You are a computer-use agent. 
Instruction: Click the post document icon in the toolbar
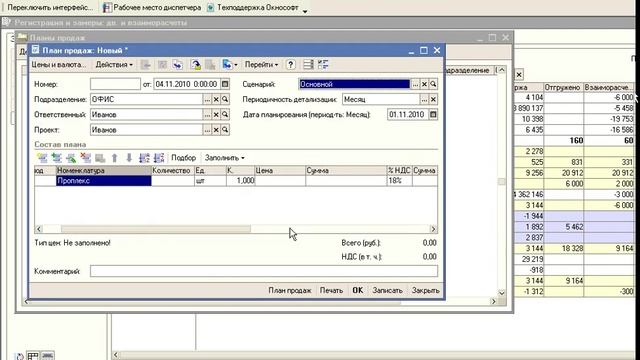pos(196,64)
